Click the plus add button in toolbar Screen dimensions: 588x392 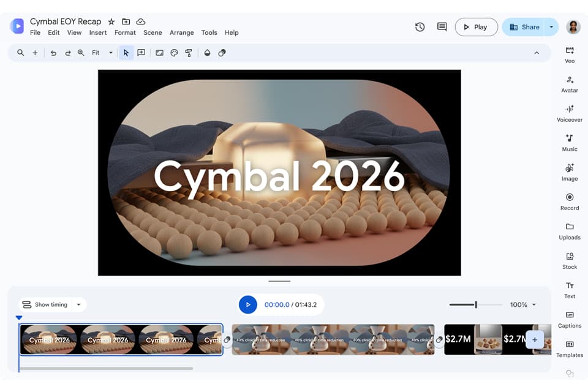(x=35, y=53)
